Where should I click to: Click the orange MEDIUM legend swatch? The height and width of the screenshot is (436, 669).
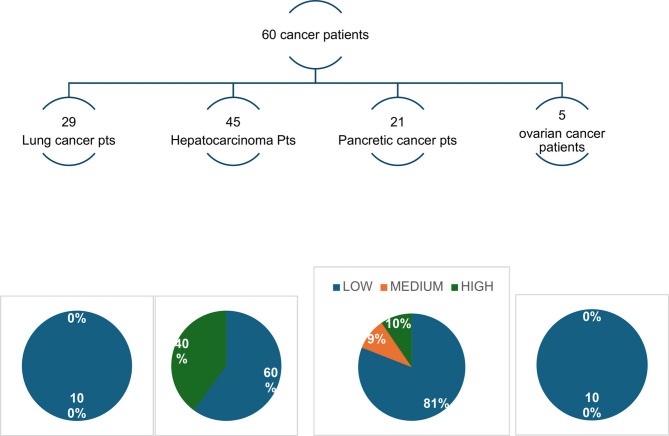click(384, 287)
